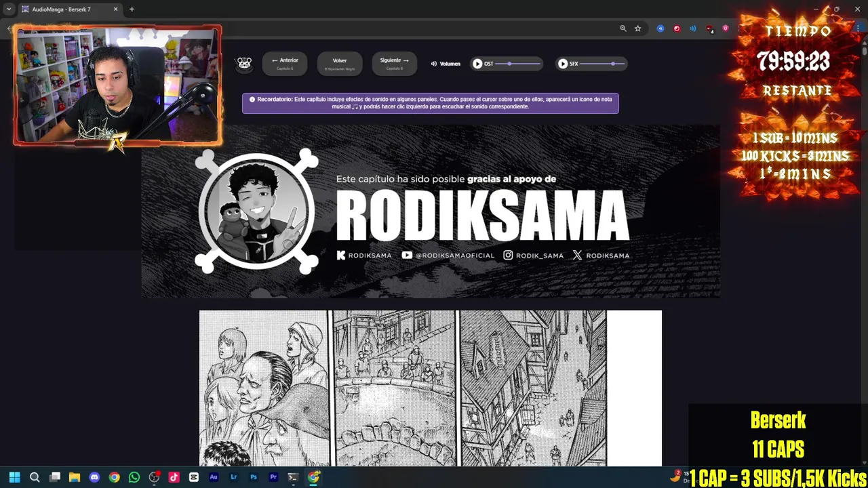Viewport: 868px width, 488px height.
Task: Open the pink shield extension icon
Action: [x=726, y=28]
